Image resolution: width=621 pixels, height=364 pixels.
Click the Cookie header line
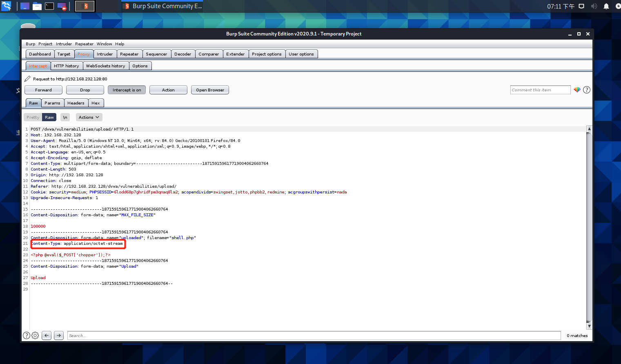(189, 192)
